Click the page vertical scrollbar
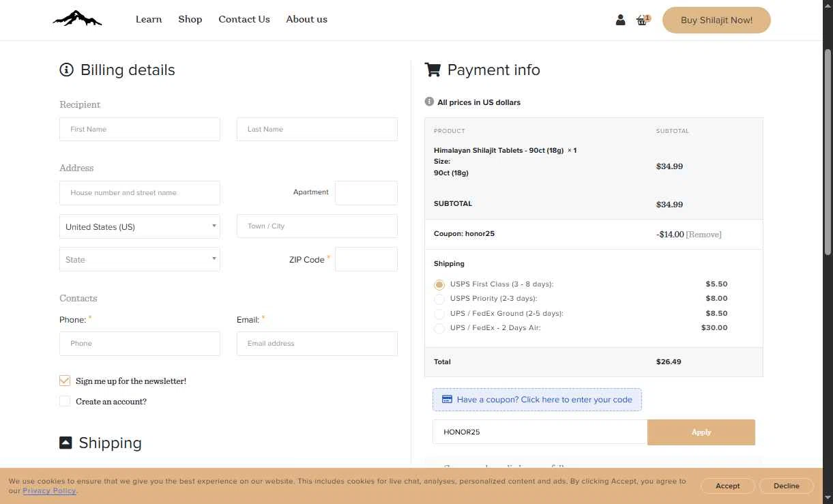Image resolution: width=833 pixels, height=504 pixels. tap(828, 153)
